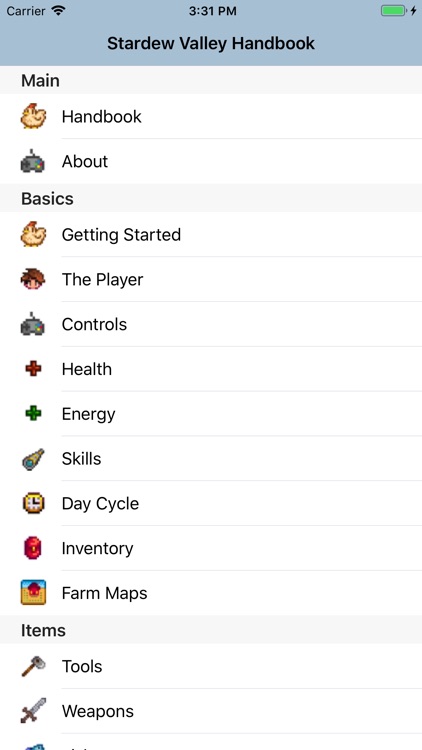Tap the green cross Energy icon
The width and height of the screenshot is (422, 750).
33,413
